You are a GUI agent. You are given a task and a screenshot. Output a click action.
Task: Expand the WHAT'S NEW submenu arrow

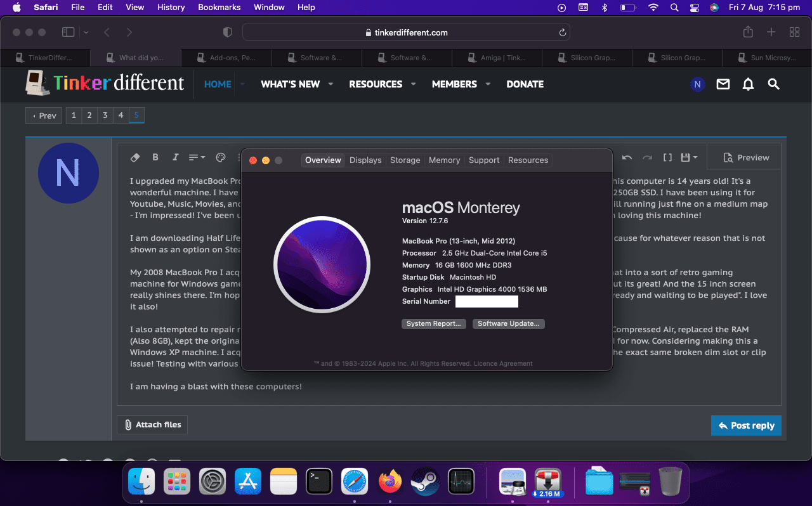tap(331, 84)
